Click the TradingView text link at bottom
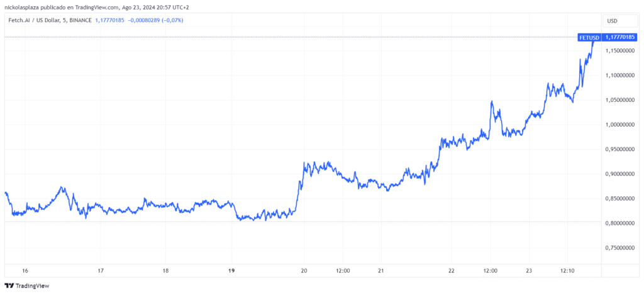The height and width of the screenshot is (294, 644). point(31,285)
